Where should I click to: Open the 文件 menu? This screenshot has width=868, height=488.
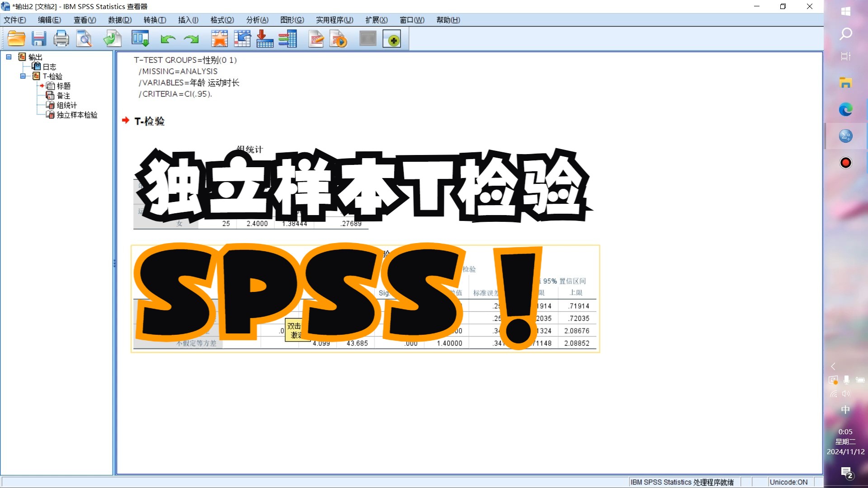click(x=15, y=20)
